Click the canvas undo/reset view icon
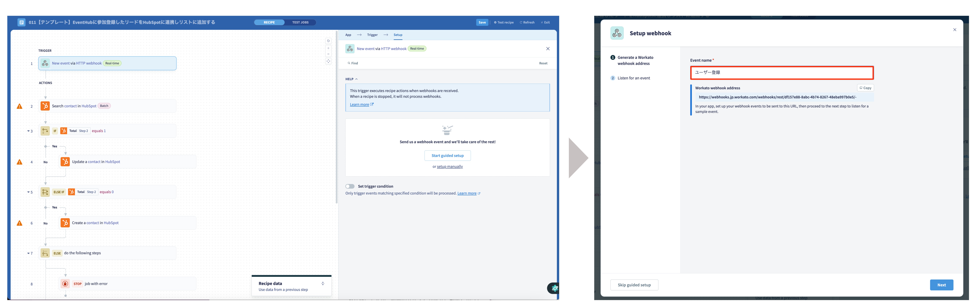980x307 pixels. (328, 41)
